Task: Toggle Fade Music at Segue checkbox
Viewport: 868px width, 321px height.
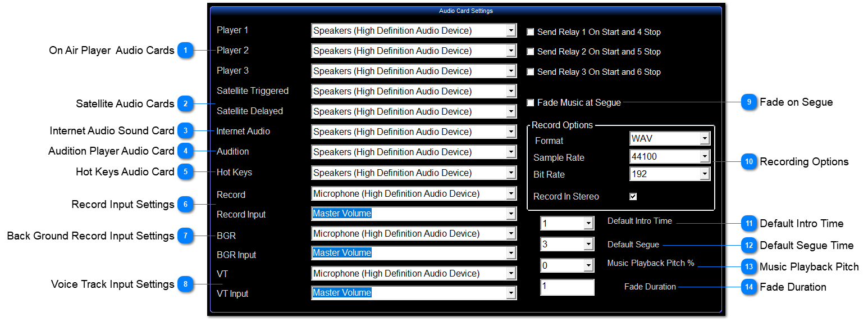Action: click(x=530, y=103)
